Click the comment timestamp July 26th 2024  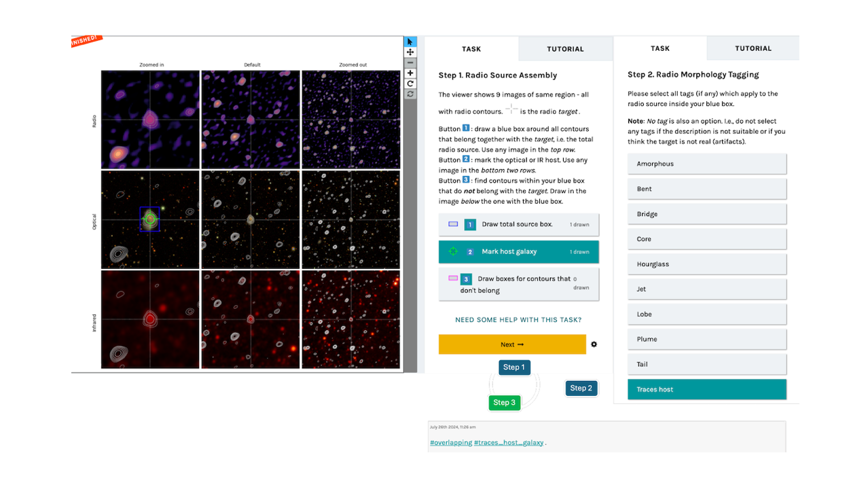[x=453, y=427]
